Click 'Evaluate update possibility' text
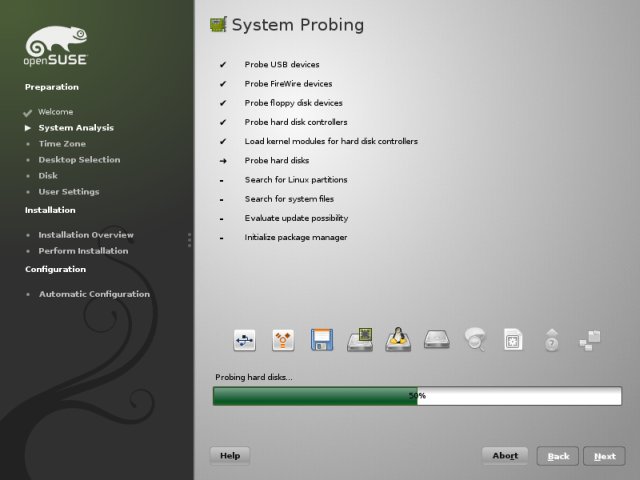Screen dimensions: 640x480 pos(296,218)
